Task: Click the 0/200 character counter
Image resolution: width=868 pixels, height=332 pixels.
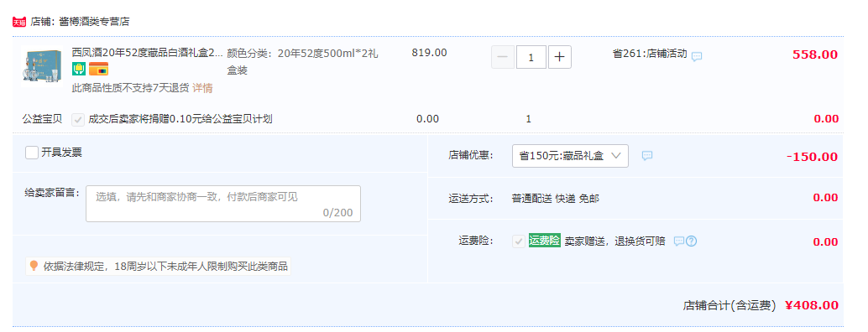Action: coord(337,213)
